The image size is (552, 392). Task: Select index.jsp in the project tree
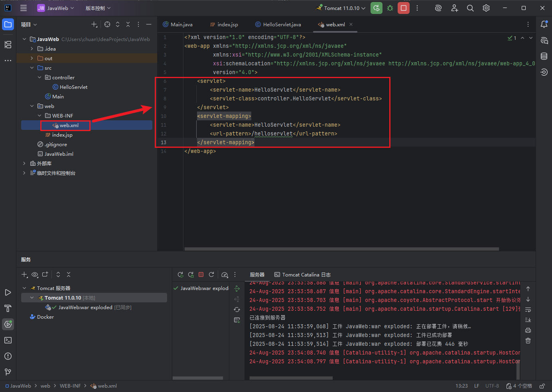(x=59, y=135)
